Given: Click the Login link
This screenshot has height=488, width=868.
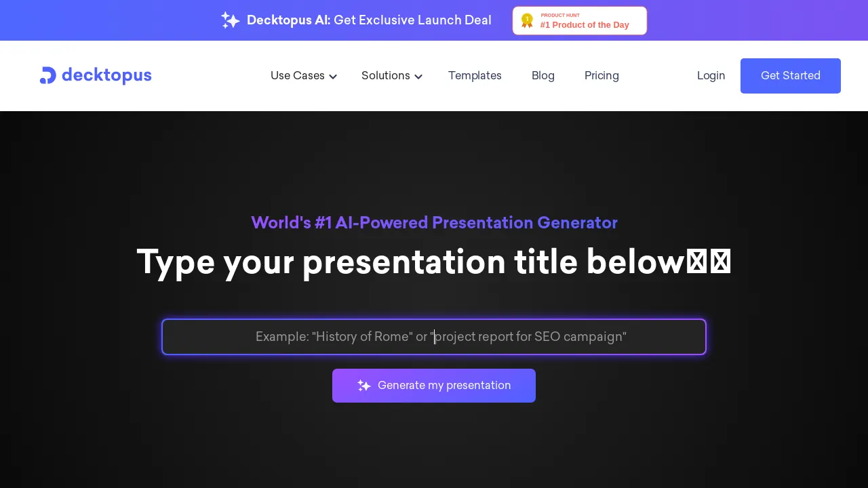Looking at the screenshot, I should [x=711, y=76].
